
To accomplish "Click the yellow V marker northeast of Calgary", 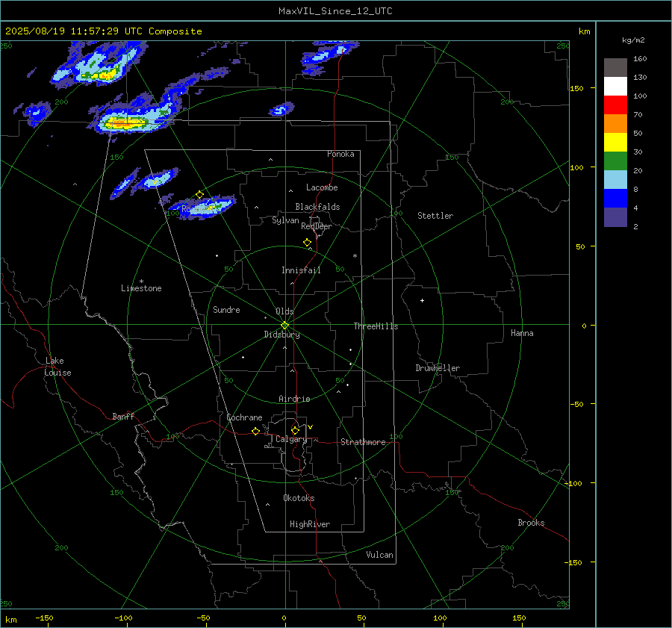I will [311, 427].
